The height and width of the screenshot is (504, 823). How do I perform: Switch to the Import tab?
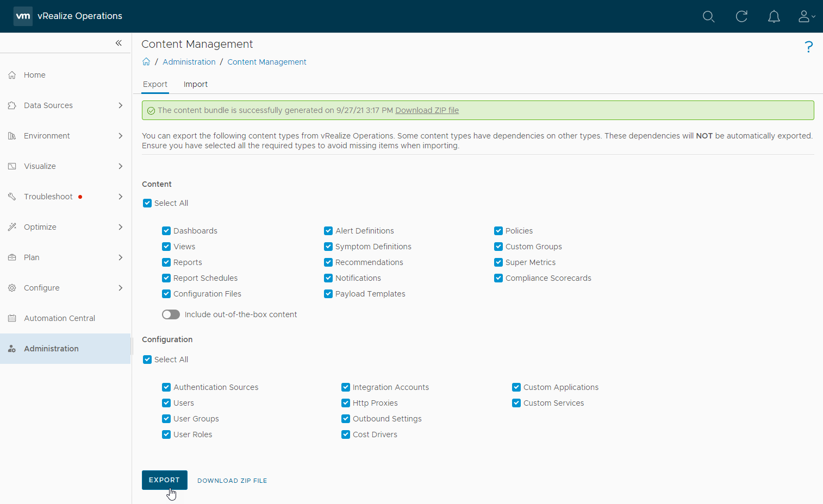196,84
